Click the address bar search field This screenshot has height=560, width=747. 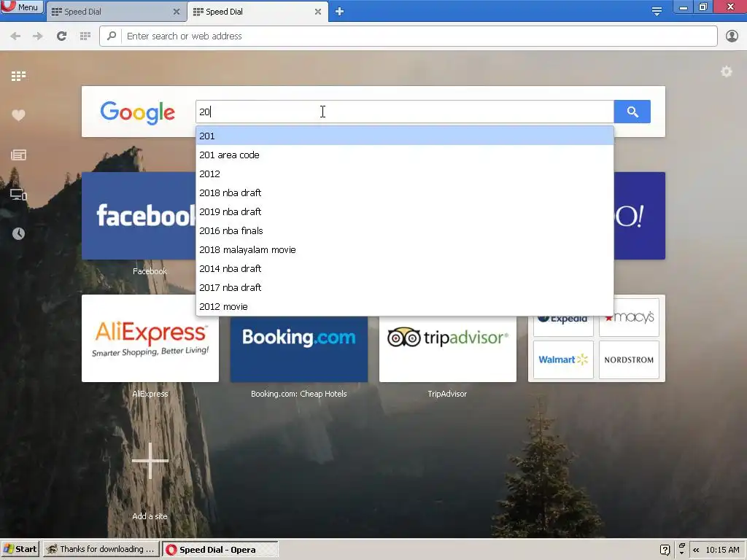[x=409, y=36]
